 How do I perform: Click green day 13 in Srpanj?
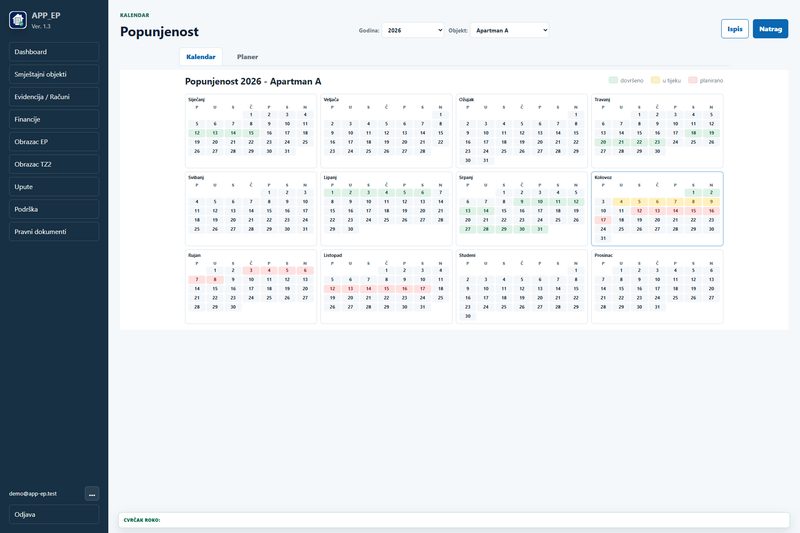pyautogui.click(x=468, y=211)
